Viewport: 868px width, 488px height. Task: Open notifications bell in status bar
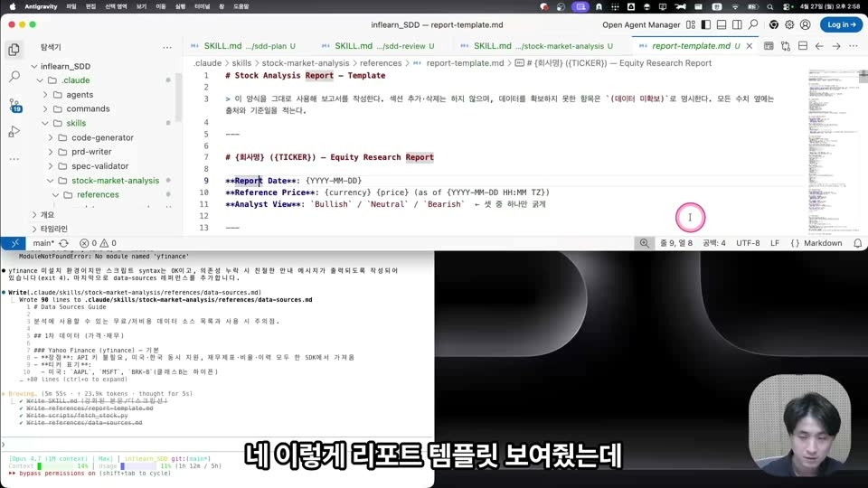pyautogui.click(x=857, y=243)
